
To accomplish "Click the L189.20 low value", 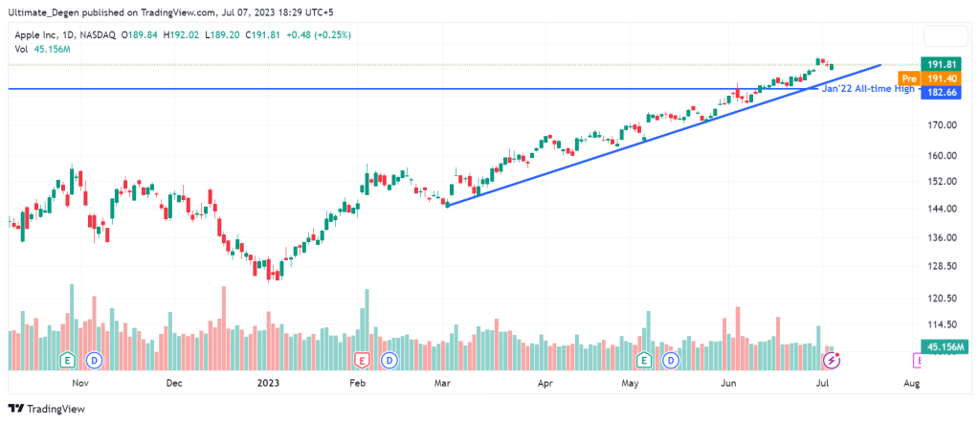I will 224,35.
